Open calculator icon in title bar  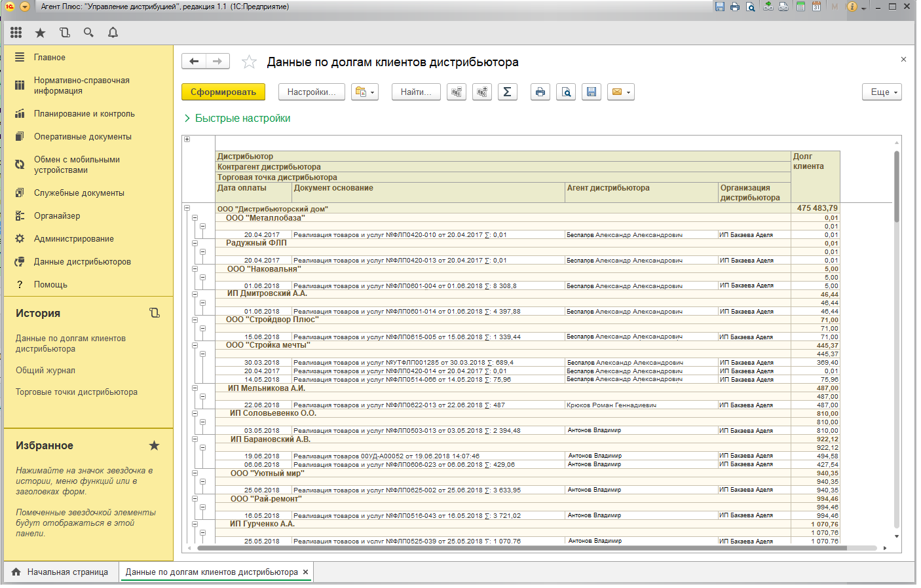tap(800, 7)
